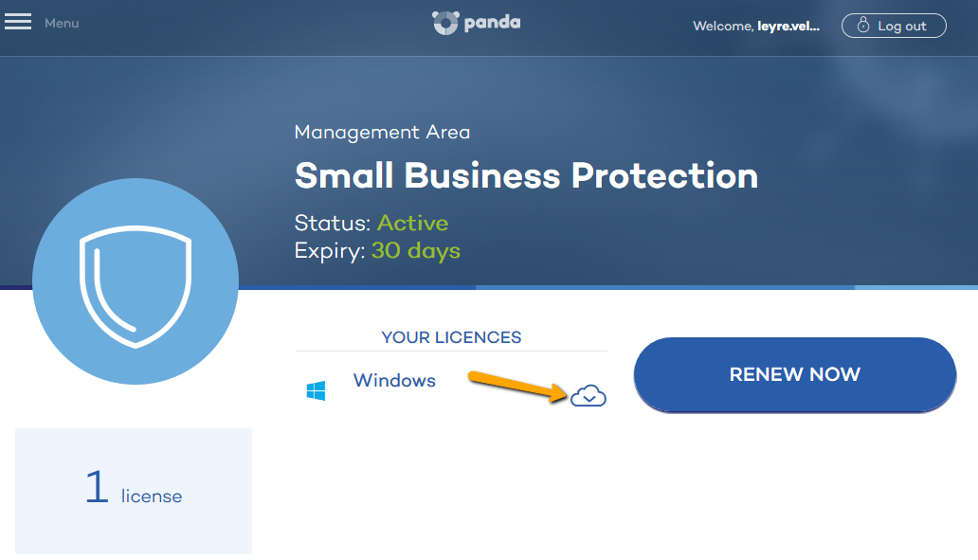Click the large shield product icon
This screenshot has width=978, height=560.
[x=136, y=281]
